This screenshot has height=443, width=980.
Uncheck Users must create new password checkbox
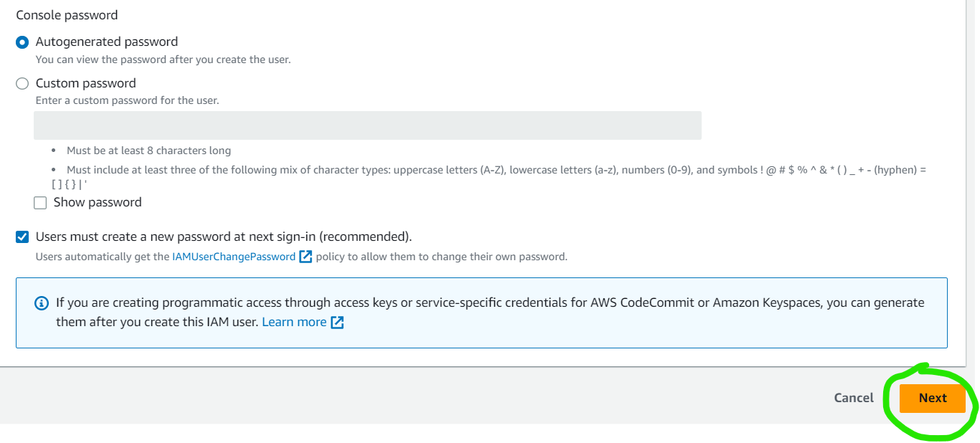(x=22, y=237)
